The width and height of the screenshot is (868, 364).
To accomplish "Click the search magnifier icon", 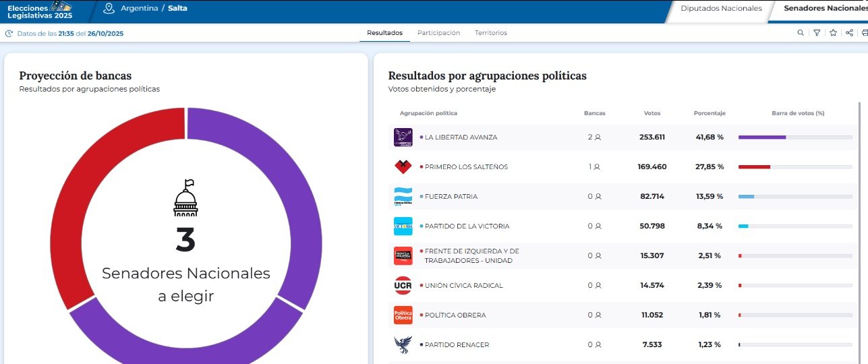I will 801,32.
